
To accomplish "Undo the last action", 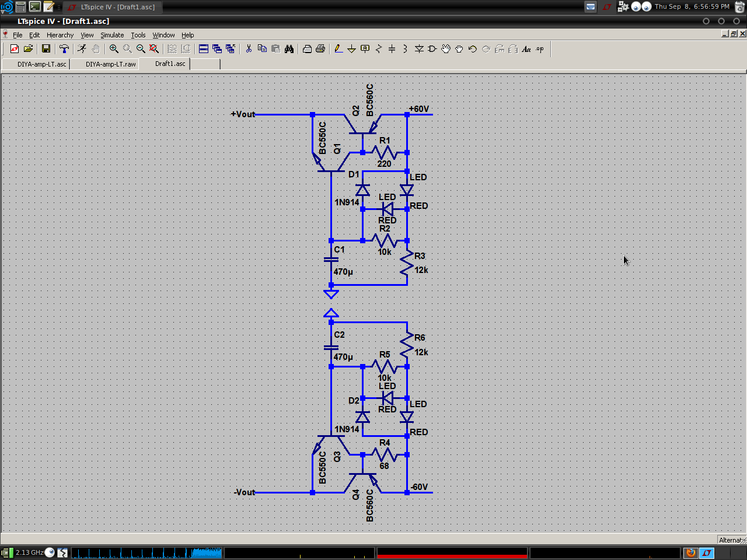I will click(473, 49).
